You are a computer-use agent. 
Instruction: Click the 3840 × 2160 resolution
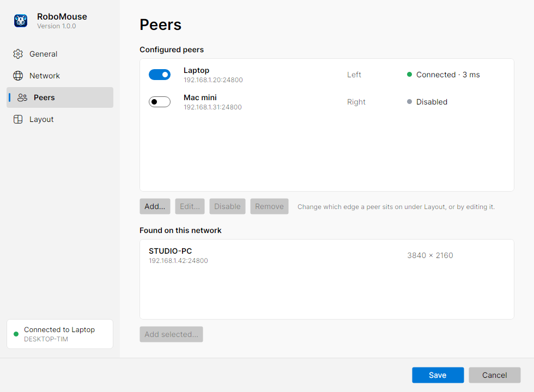click(x=430, y=255)
